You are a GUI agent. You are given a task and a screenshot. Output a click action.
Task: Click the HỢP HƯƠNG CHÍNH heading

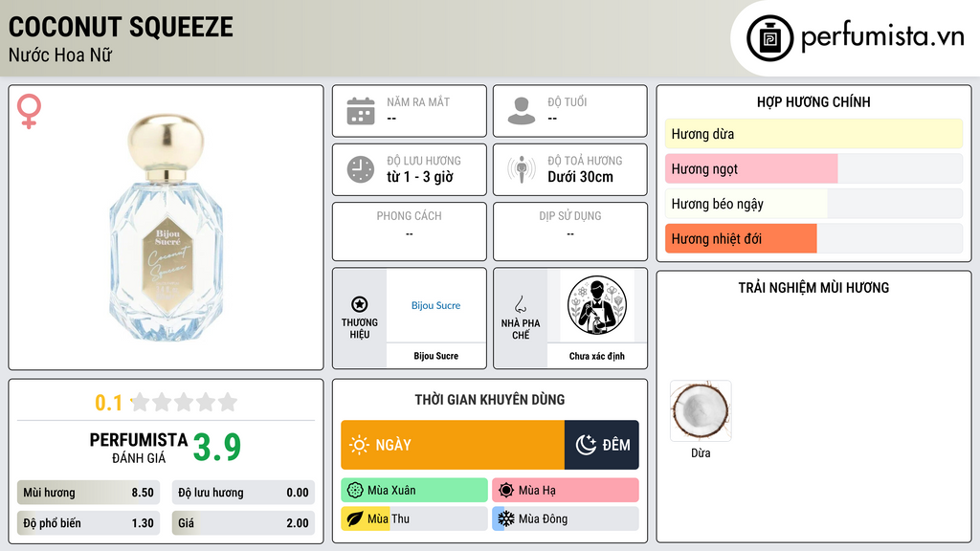coord(813,101)
